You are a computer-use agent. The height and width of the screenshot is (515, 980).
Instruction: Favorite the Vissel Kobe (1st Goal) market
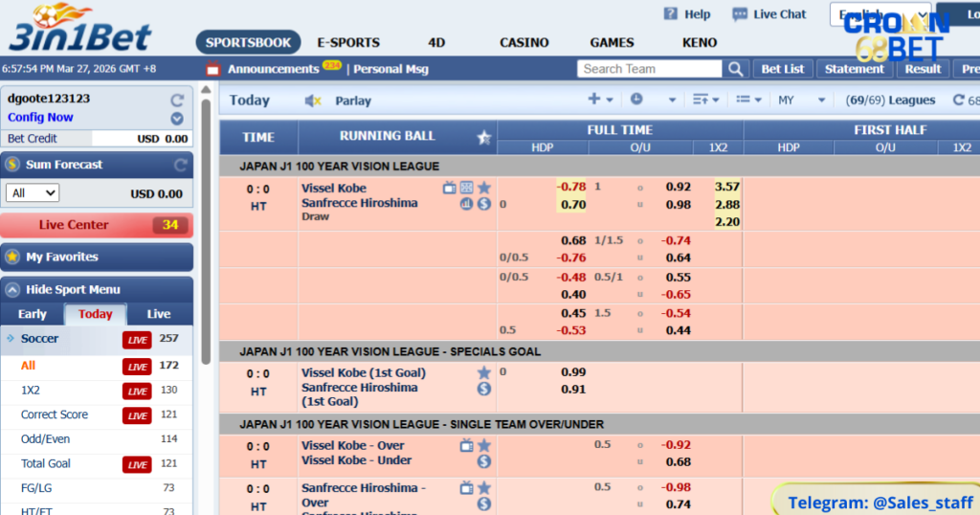(x=484, y=372)
